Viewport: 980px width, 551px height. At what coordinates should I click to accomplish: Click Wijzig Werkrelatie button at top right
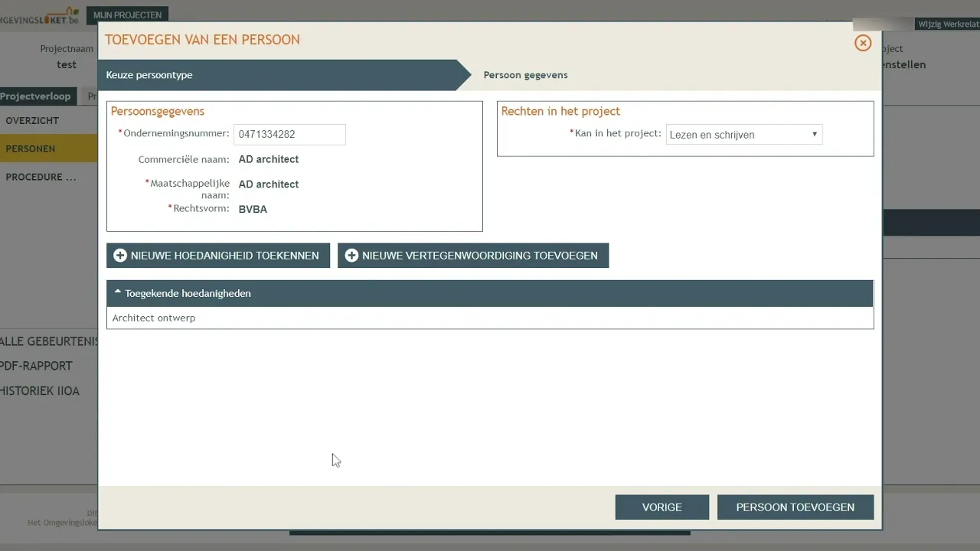click(x=948, y=24)
